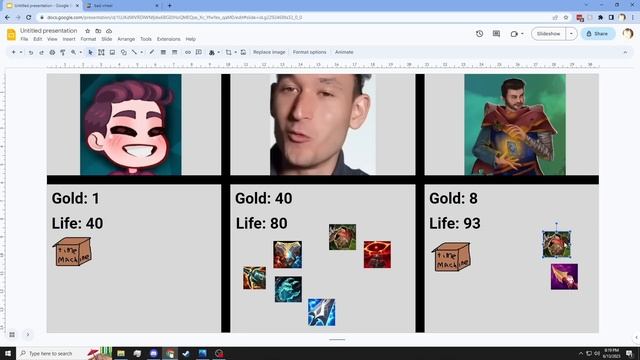This screenshot has width=640, height=360.
Task: Switch to the second browser tab
Action: 121,6
